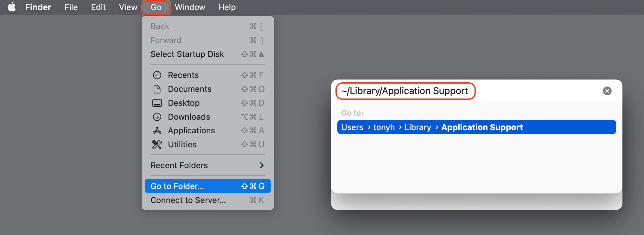This screenshot has width=644, height=235.
Task: Close the Go menu in menu bar
Action: coord(156,7)
